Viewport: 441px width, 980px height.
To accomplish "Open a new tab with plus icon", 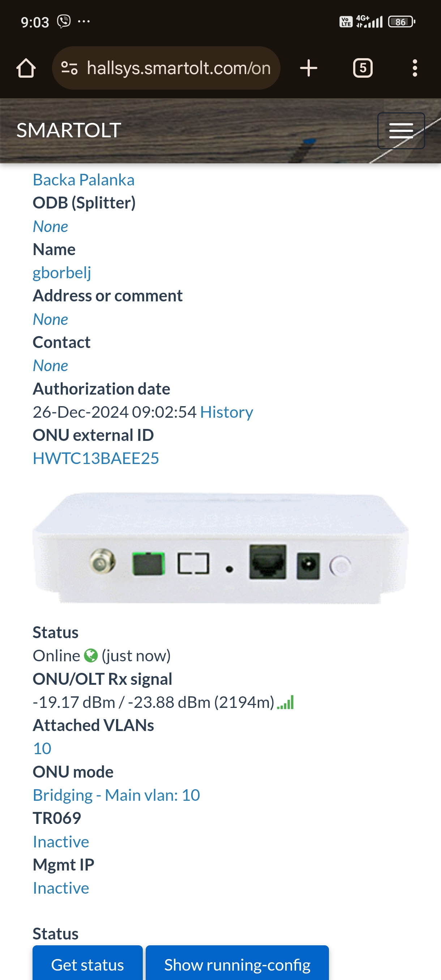I will point(309,69).
